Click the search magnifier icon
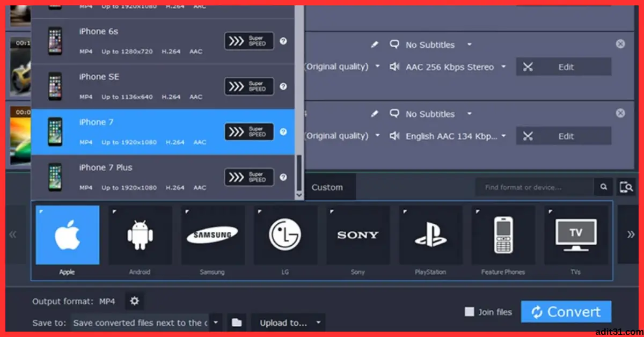The width and height of the screenshot is (644, 337). (604, 187)
